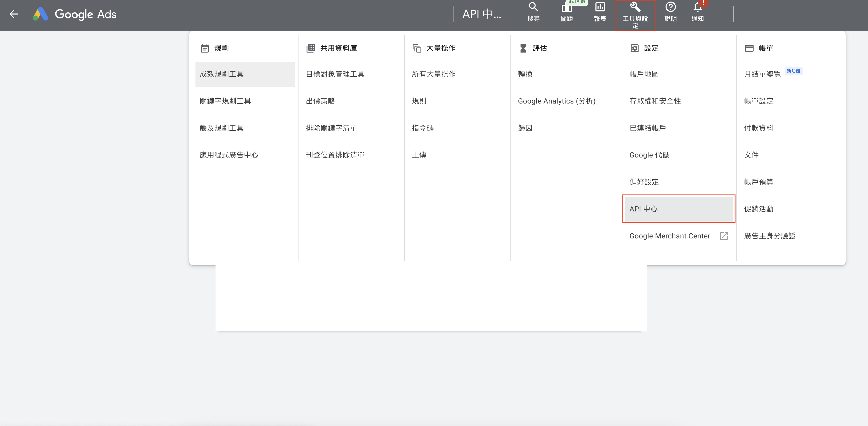The image size is (868, 426).
Task: Go to 目標對象管理工具
Action: [335, 74]
